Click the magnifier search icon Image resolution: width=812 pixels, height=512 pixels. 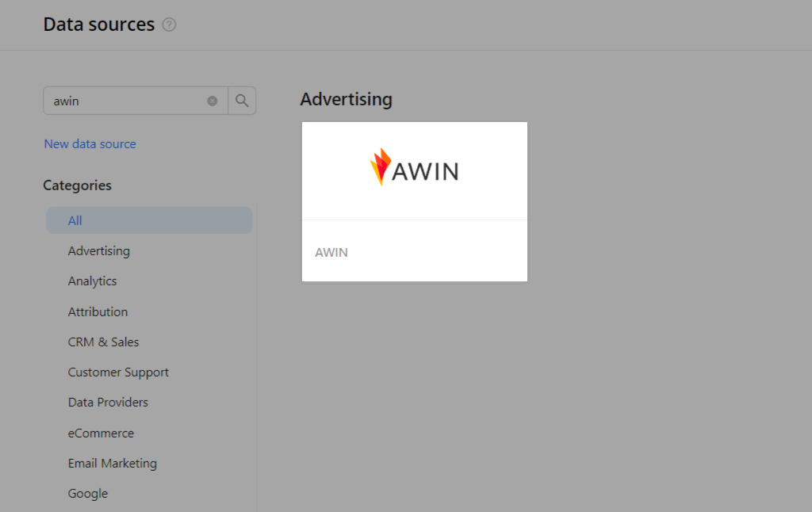click(x=243, y=101)
